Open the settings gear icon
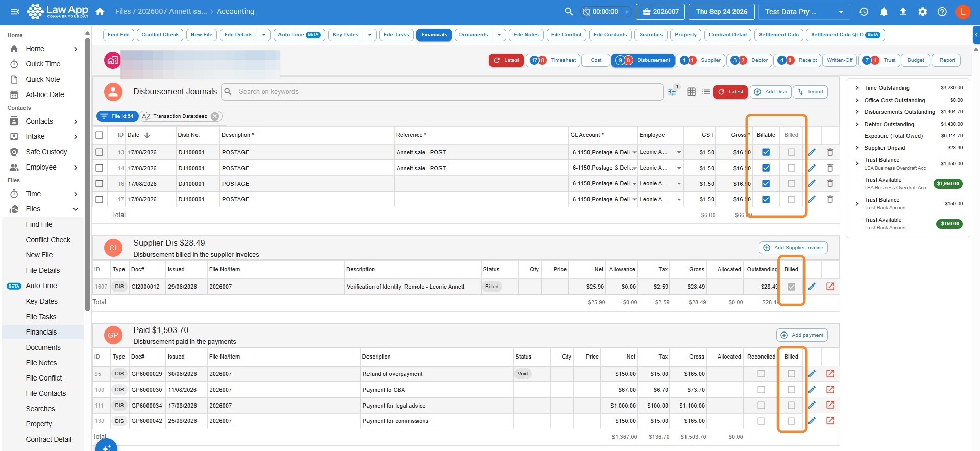 click(922, 11)
